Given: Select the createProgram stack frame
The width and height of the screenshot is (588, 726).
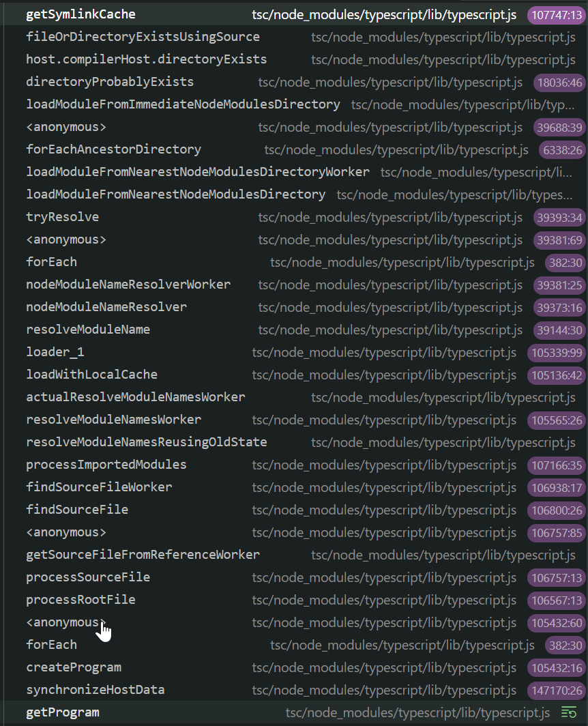Looking at the screenshot, I should [74, 667].
